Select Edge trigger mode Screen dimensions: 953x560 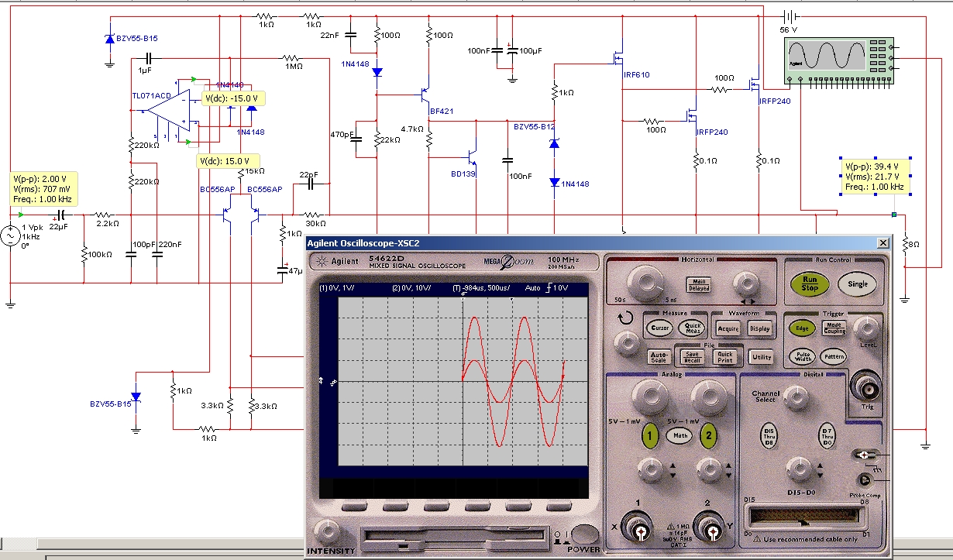pos(801,328)
